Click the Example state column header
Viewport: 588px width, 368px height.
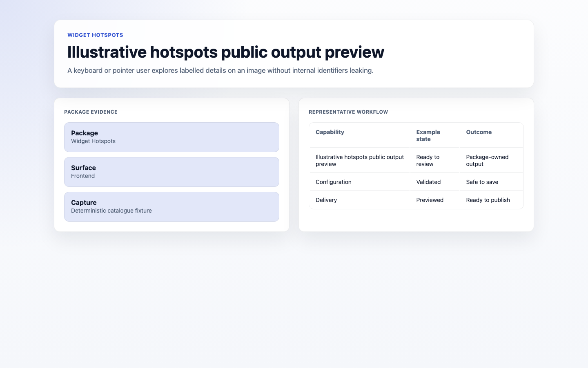(x=434, y=135)
